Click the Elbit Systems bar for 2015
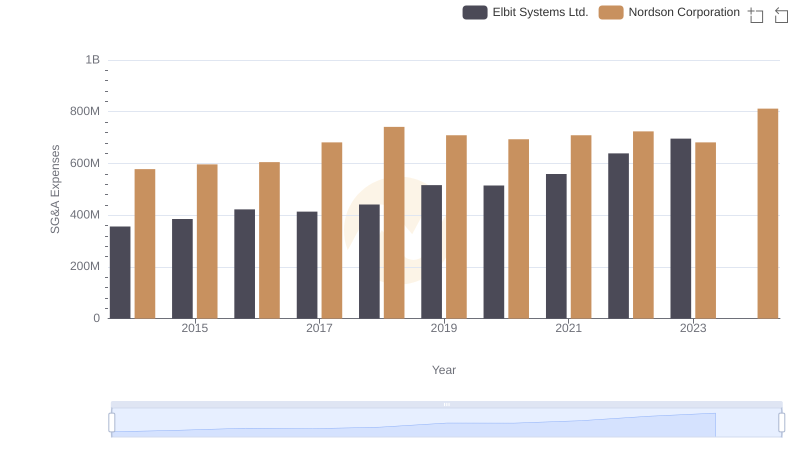The width and height of the screenshot is (800, 461). [x=182, y=269]
